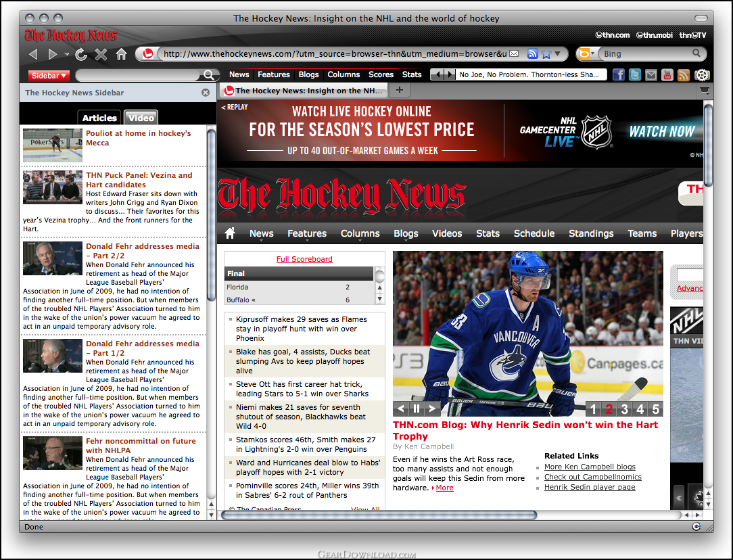This screenshot has width=733, height=560.
Task: Open Check out Campbellnomics link
Action: click(x=593, y=477)
